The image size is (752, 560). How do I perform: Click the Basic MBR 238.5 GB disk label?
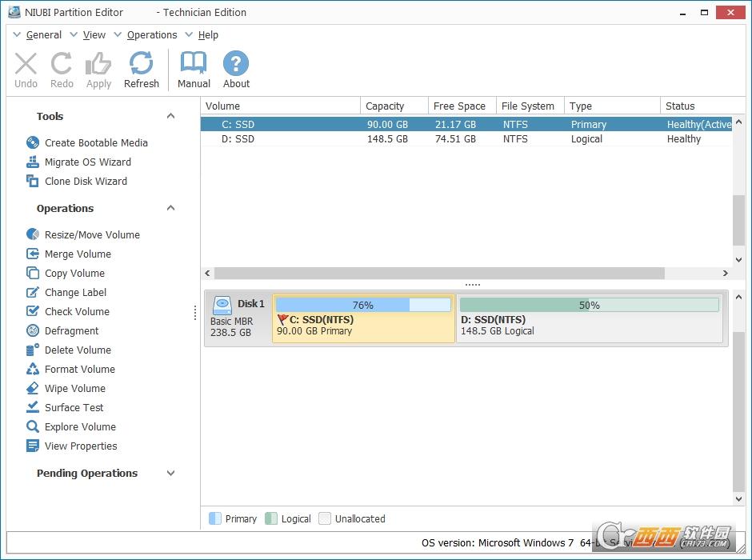(232, 327)
